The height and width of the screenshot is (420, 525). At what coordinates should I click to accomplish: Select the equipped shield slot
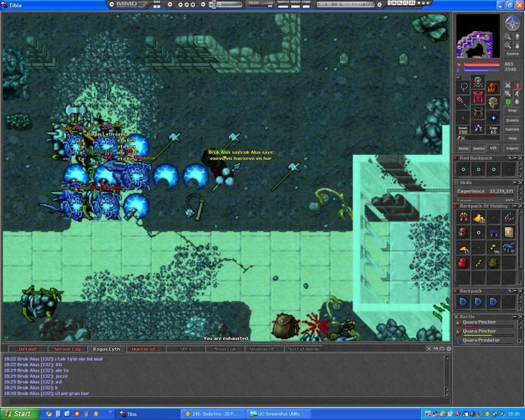[x=493, y=103]
